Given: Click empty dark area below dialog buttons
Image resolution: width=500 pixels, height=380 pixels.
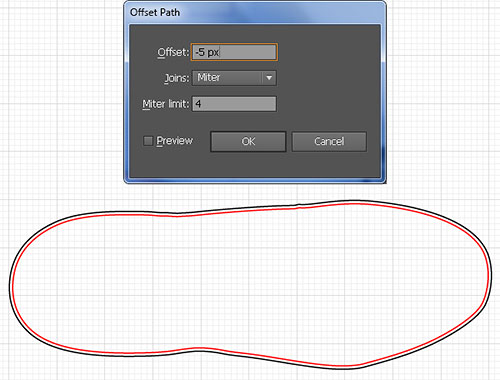Looking at the screenshot, I should pyautogui.click(x=255, y=165).
